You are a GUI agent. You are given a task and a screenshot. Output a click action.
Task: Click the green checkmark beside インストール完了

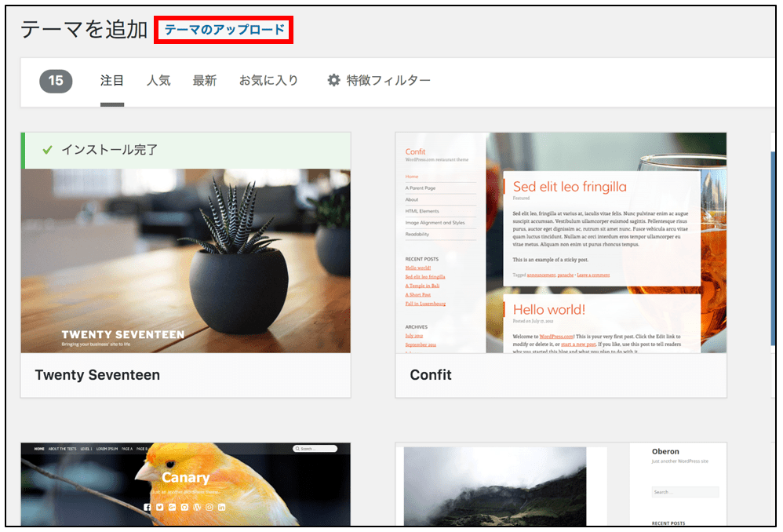[47, 149]
